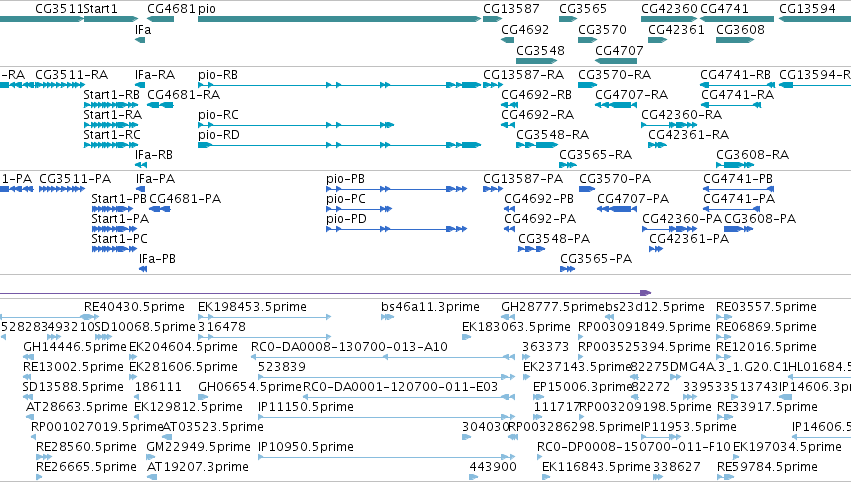Select transcript Start1-RB
851x482 pixels.
pos(112,94)
